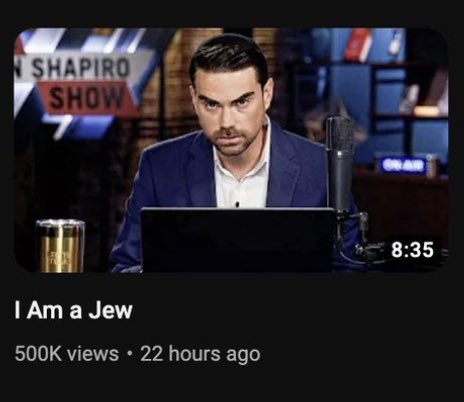Screen dimensions: 464x402
Task: Click the red SHOW banner in the logo
Action: coord(88,99)
